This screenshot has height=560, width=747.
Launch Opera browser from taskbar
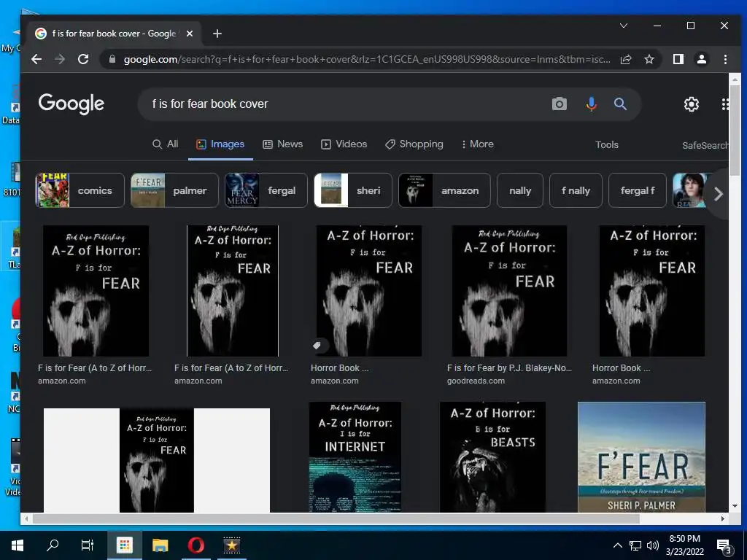[x=196, y=545]
